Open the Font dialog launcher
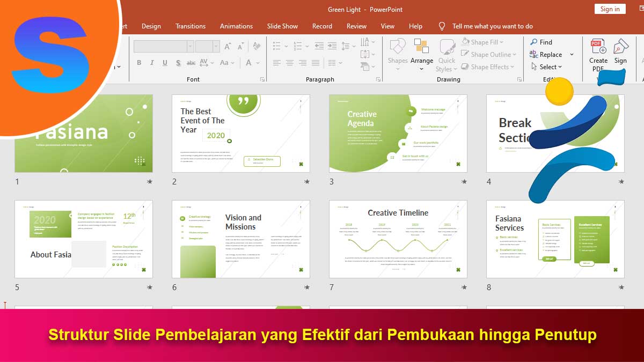The width and height of the screenshot is (644, 362). (262, 79)
